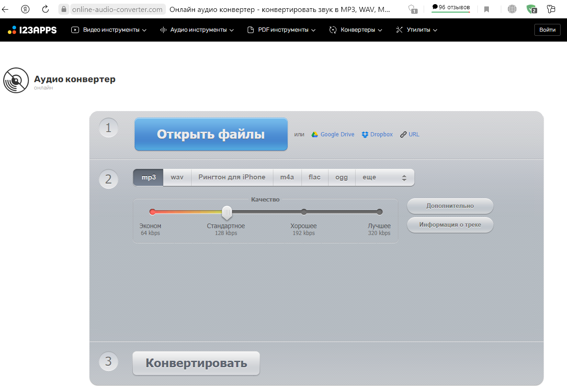Image resolution: width=567 pixels, height=392 pixels.
Task: Select the wav output format
Action: 176,177
